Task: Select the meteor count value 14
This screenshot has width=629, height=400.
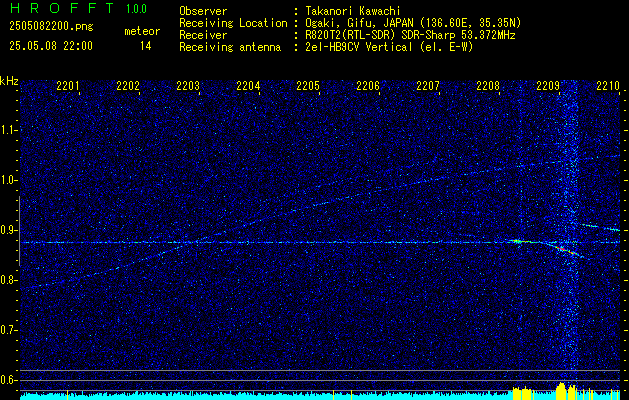Action: [146, 46]
